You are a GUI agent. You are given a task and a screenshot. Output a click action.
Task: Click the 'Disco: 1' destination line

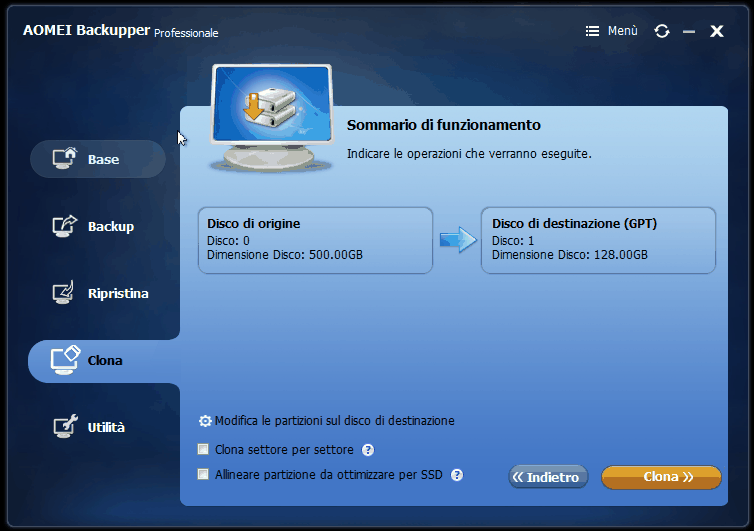[x=513, y=240]
